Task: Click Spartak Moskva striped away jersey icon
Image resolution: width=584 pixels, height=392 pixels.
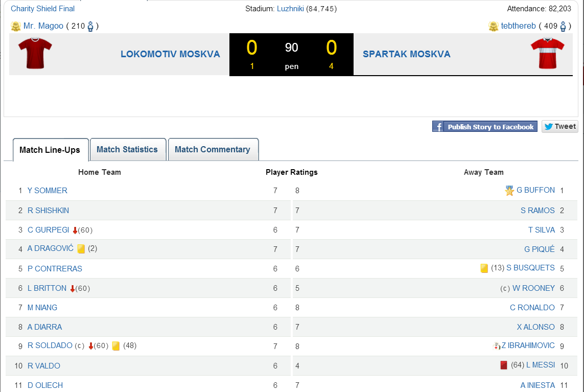Action: (547, 53)
